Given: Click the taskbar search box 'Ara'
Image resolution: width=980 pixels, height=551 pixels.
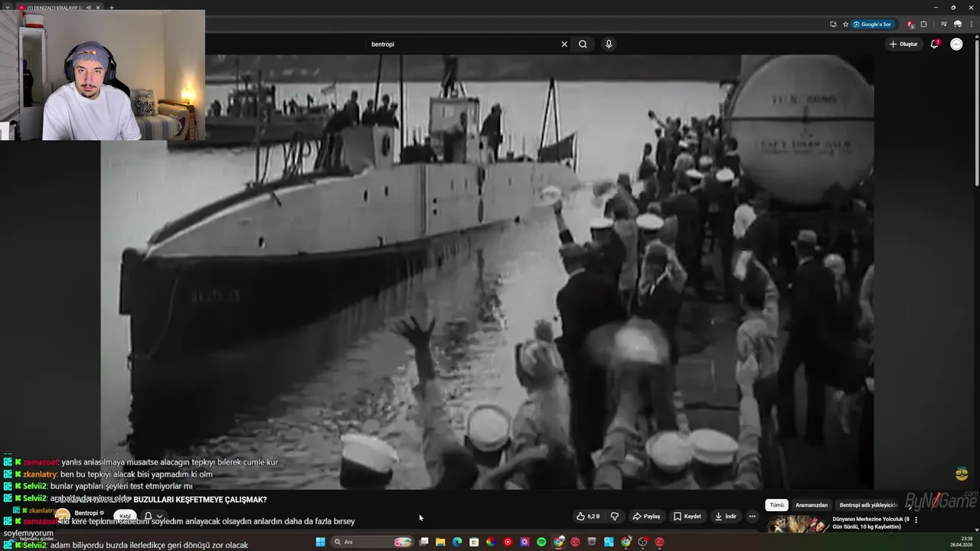Looking at the screenshot, I should tap(372, 542).
